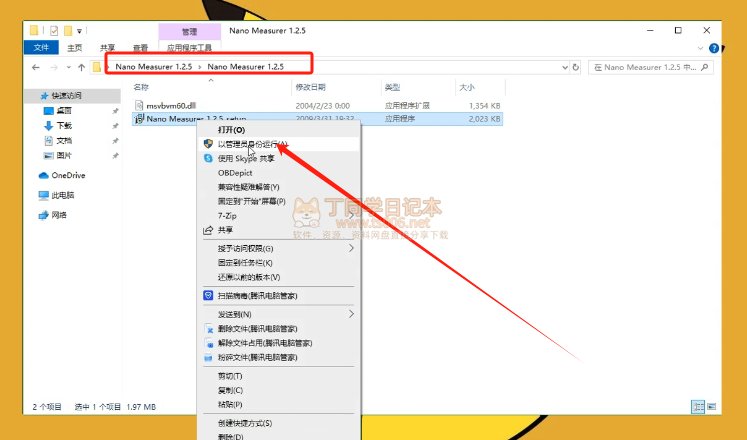Expand 授予访问权限(G) submenu
The image size is (747, 440).
point(279,249)
